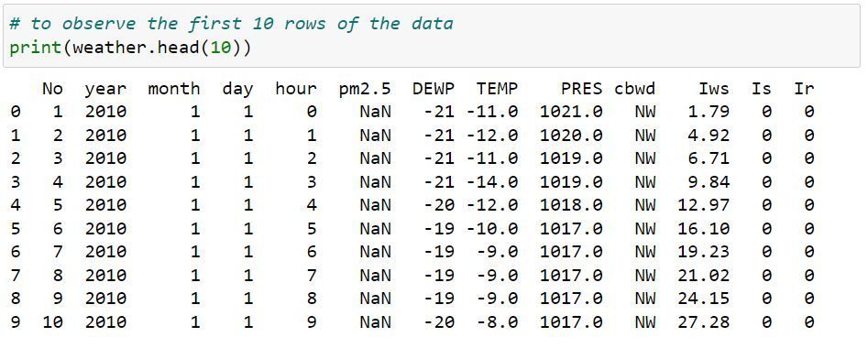The height and width of the screenshot is (348, 868).
Task: Click the row index 9 in output
Action: pyautogui.click(x=15, y=322)
